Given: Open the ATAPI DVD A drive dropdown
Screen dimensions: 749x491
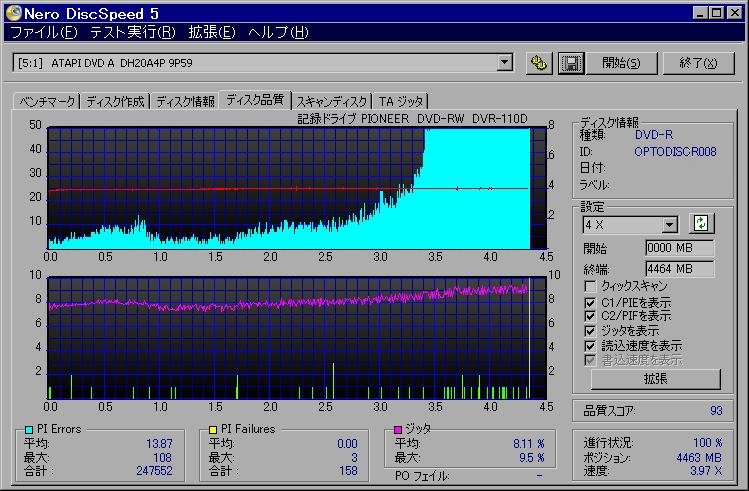Looking at the screenshot, I should click(504, 63).
